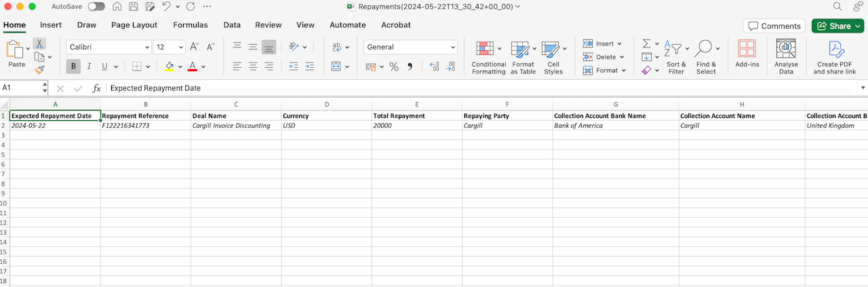The image size is (868, 287).
Task: Click the Format Painter brush icon
Action: point(39,70)
